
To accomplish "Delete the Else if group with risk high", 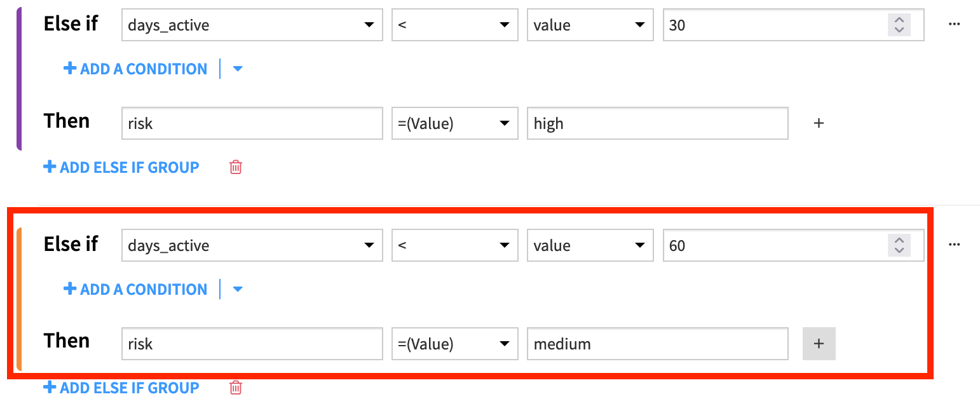I will point(236,167).
